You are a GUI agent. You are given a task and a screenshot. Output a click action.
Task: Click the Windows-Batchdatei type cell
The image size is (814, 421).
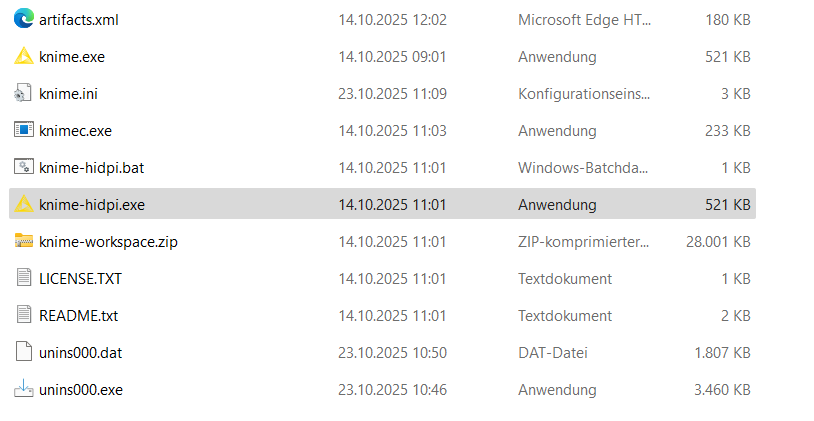click(582, 167)
